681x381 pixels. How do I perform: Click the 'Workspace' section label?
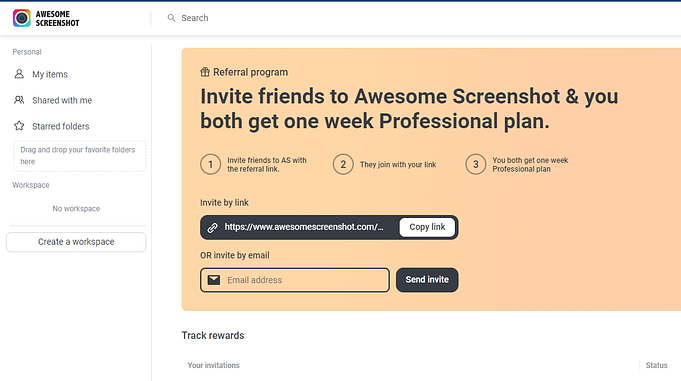click(31, 185)
